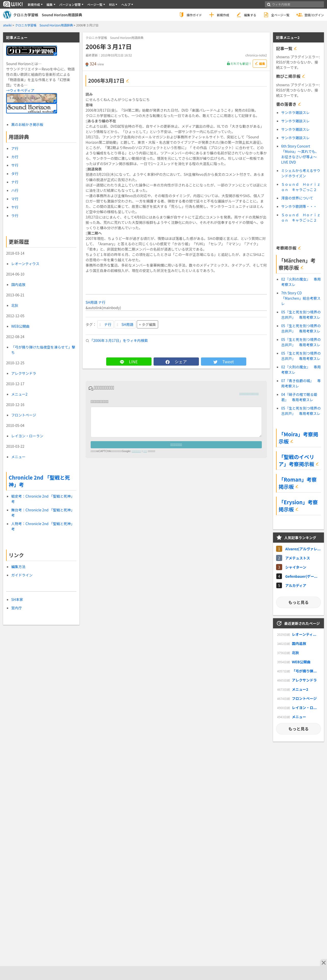Screen dimensions: 327x980
Task: Open the ラ行 dictionary link
Action: click(x=15, y=215)
